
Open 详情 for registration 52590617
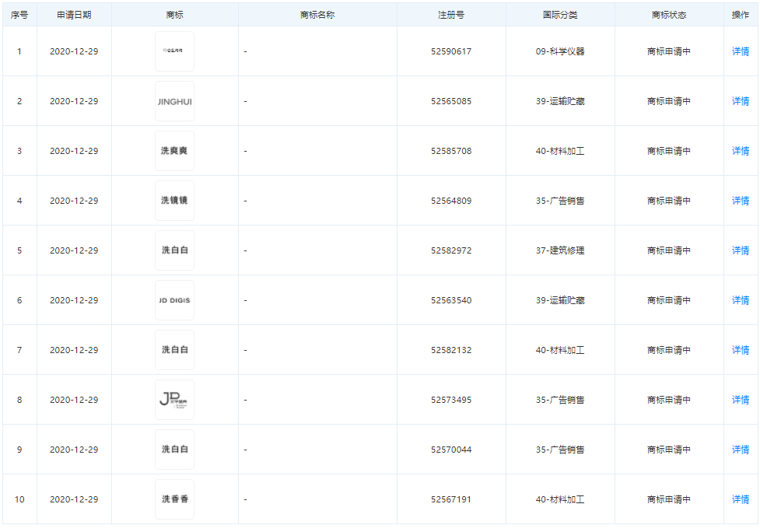pyautogui.click(x=740, y=51)
